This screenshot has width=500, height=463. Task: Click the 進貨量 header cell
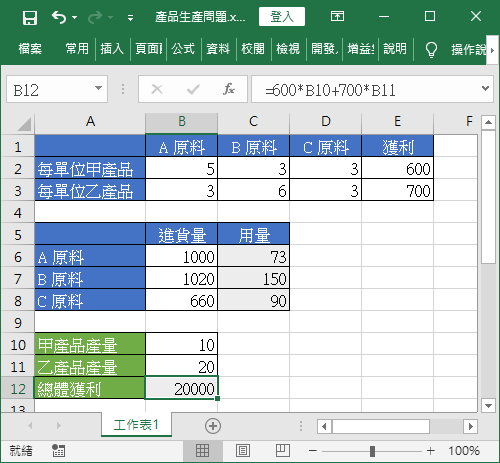tap(182, 234)
